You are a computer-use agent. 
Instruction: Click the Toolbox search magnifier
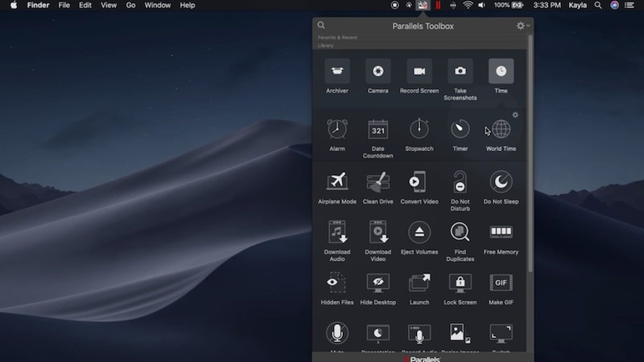click(x=321, y=25)
